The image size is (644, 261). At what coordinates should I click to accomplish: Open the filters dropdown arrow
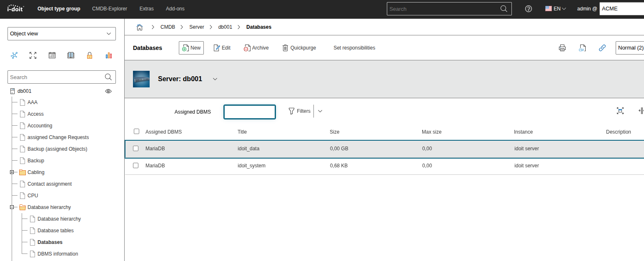point(320,111)
